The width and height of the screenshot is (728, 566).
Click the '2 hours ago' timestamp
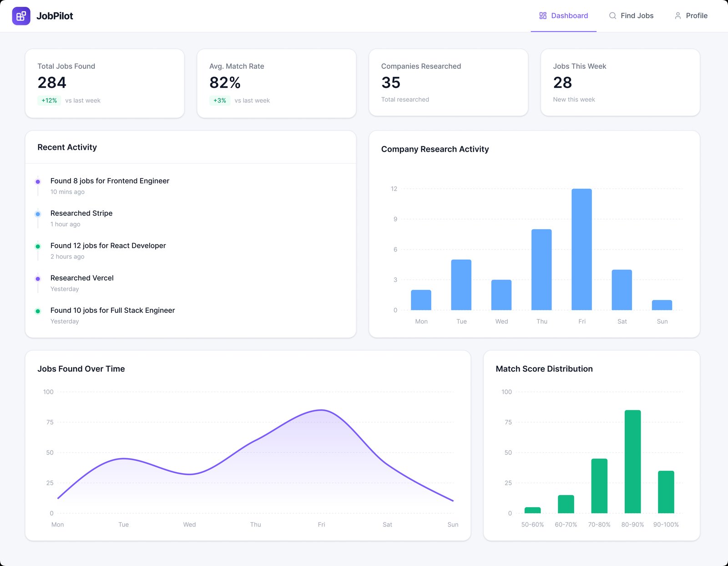pos(67,256)
